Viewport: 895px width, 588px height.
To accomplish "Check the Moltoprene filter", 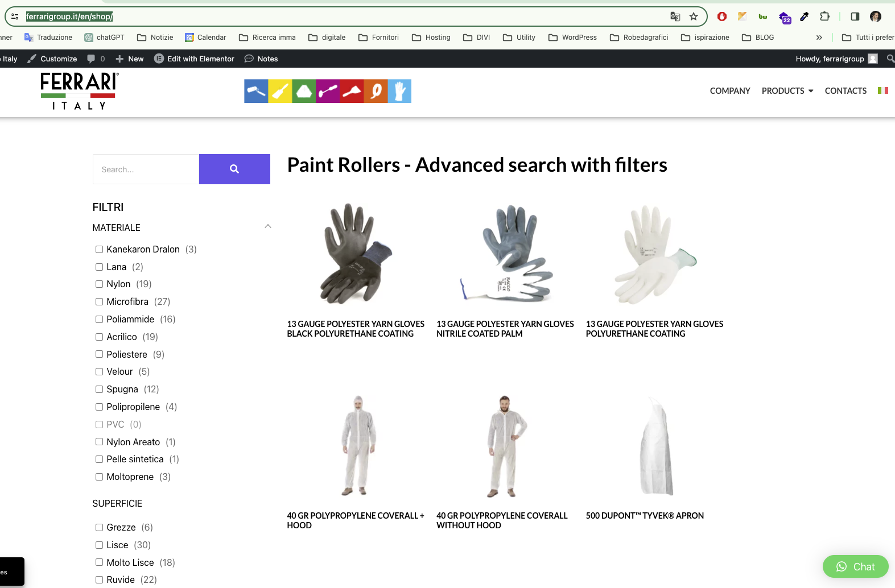I will pyautogui.click(x=99, y=477).
